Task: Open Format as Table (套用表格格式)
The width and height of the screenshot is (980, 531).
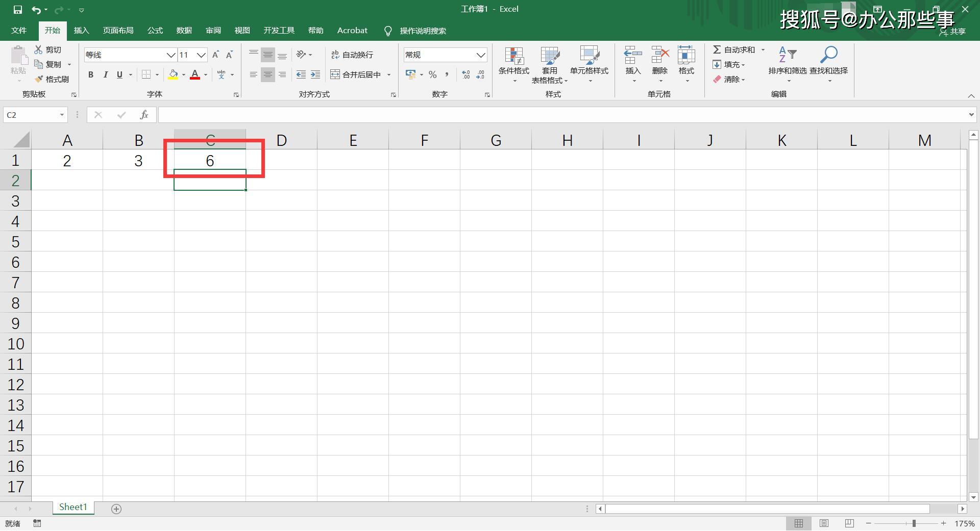Action: [x=550, y=65]
